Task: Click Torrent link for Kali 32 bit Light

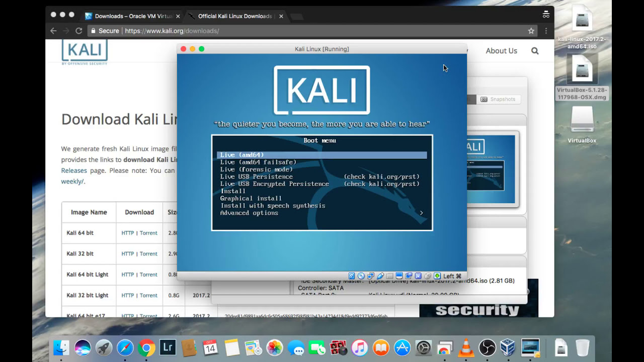Action: (148, 296)
